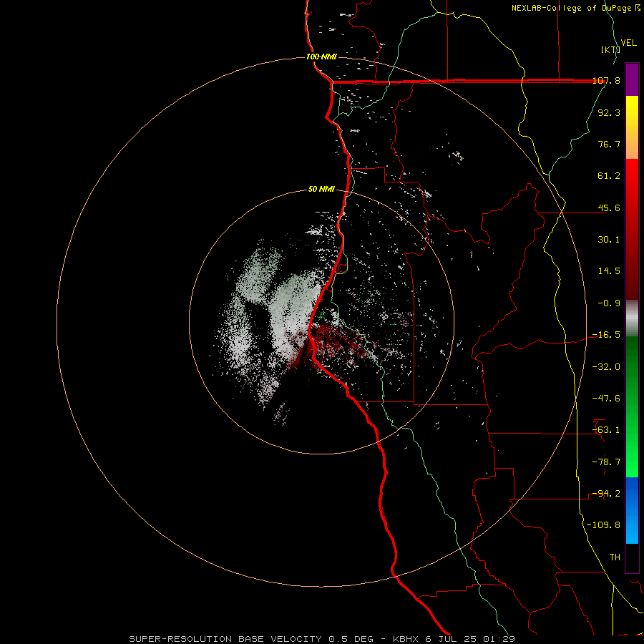The width and height of the screenshot is (644, 644).
Task: Click the -0.9 velocity scale value
Action: [609, 303]
